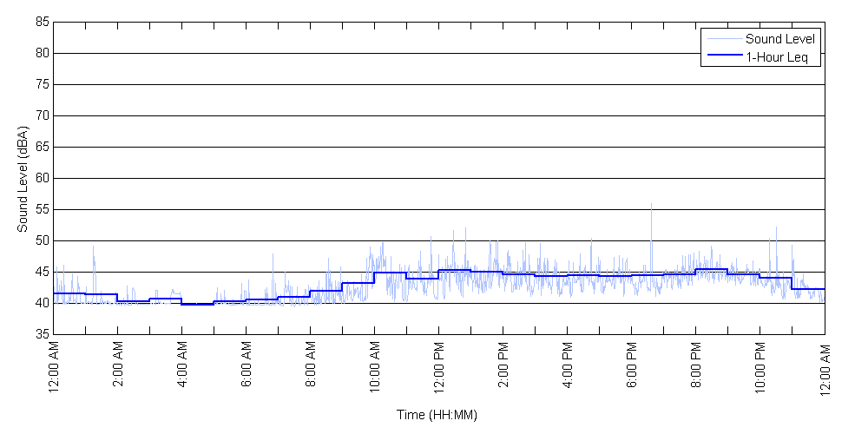The image size is (868, 434).
Task: Select the 10:00 PM time axis label
Action: pos(759,368)
